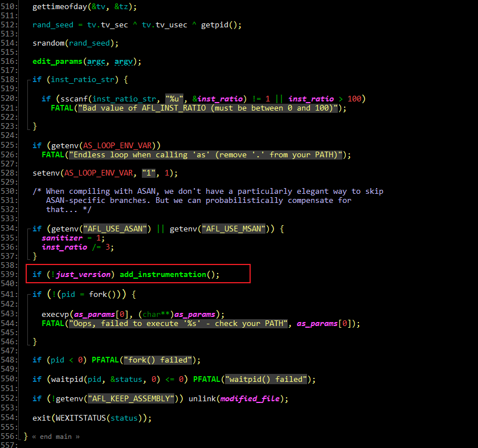The height and width of the screenshot is (448, 478).
Task: Click the &inst_ratio argument in sscanf
Action: coord(218,99)
